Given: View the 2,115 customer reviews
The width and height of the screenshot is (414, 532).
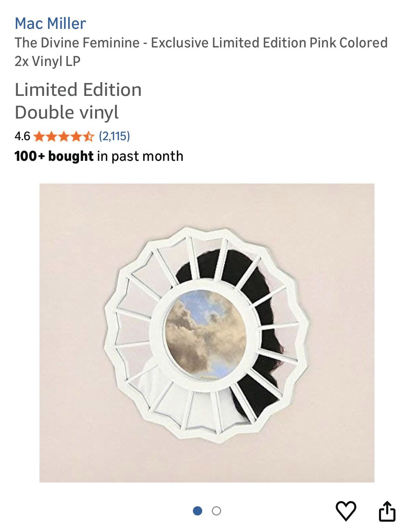Looking at the screenshot, I should click(115, 137).
